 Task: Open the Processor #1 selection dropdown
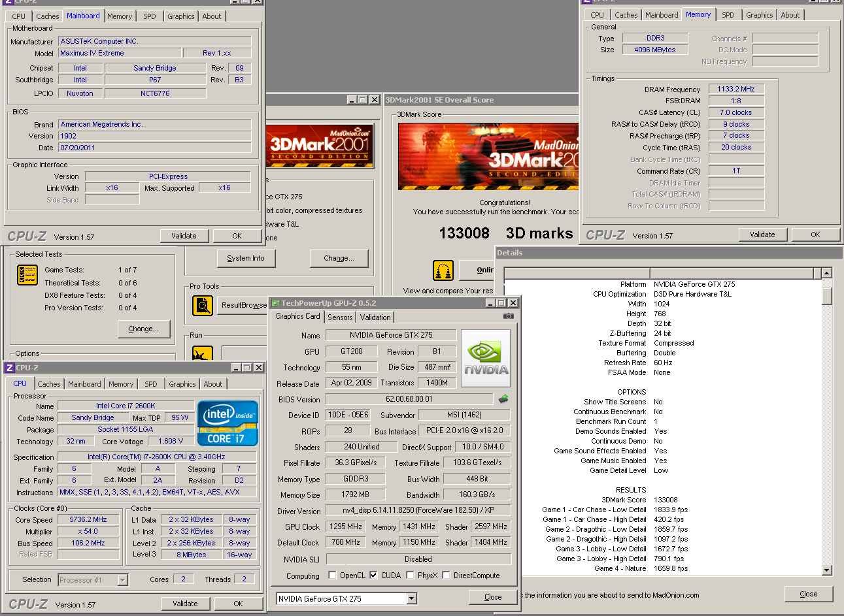[x=122, y=580]
